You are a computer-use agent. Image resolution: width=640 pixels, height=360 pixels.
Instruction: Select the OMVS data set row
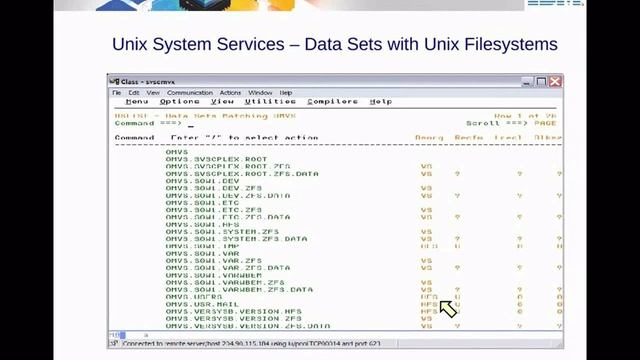177,152
